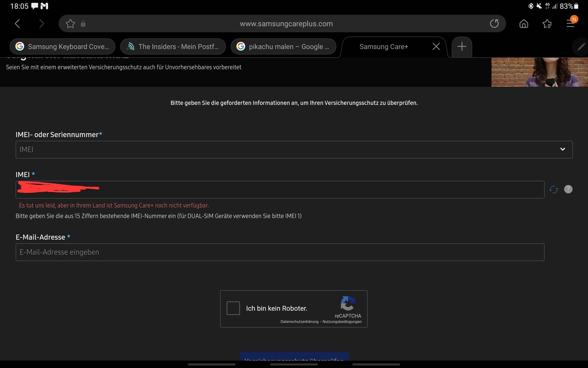Click the red error text about Samsung Care+ availability
The height and width of the screenshot is (368, 588).
pyautogui.click(x=114, y=205)
